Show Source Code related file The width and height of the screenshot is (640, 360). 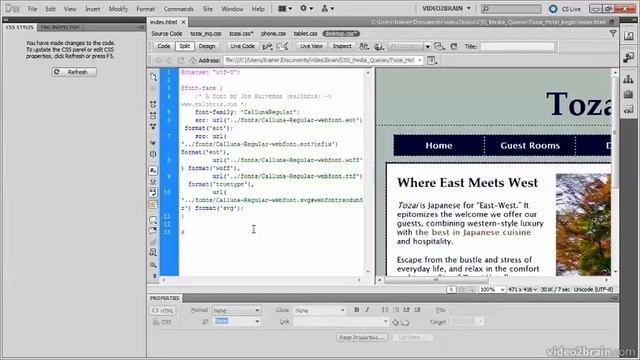[167, 34]
